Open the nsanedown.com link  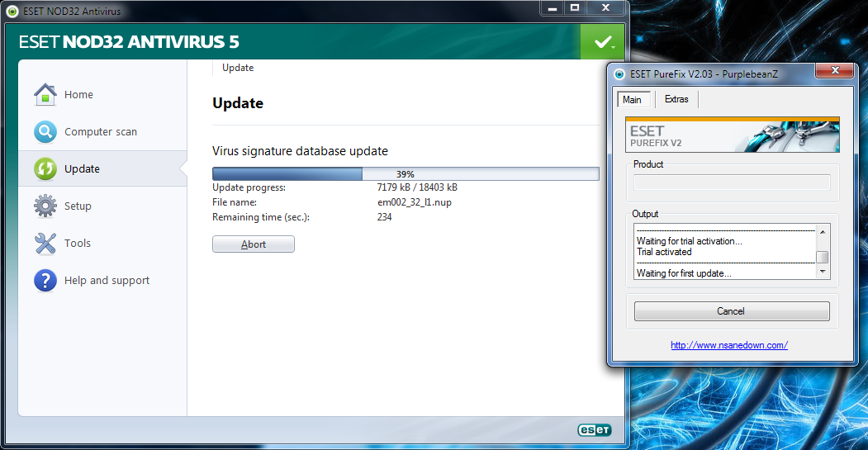coord(729,345)
